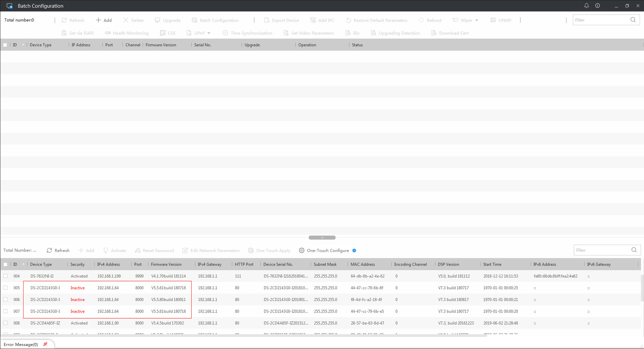644x349 pixels.
Task: Click the info icon next to One-Touch Configure
Action: pyautogui.click(x=354, y=251)
